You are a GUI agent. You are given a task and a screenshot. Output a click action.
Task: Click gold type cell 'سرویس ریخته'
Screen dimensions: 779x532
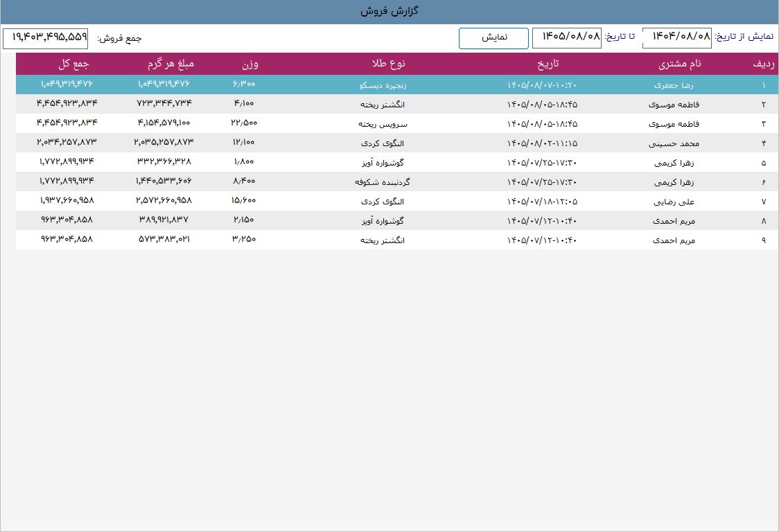click(383, 124)
